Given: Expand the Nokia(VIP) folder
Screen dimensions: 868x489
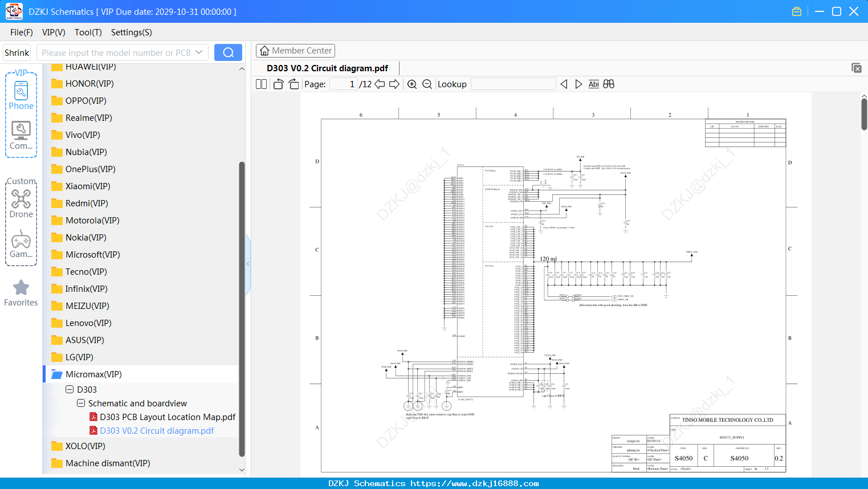Looking at the screenshot, I should [x=79, y=238].
